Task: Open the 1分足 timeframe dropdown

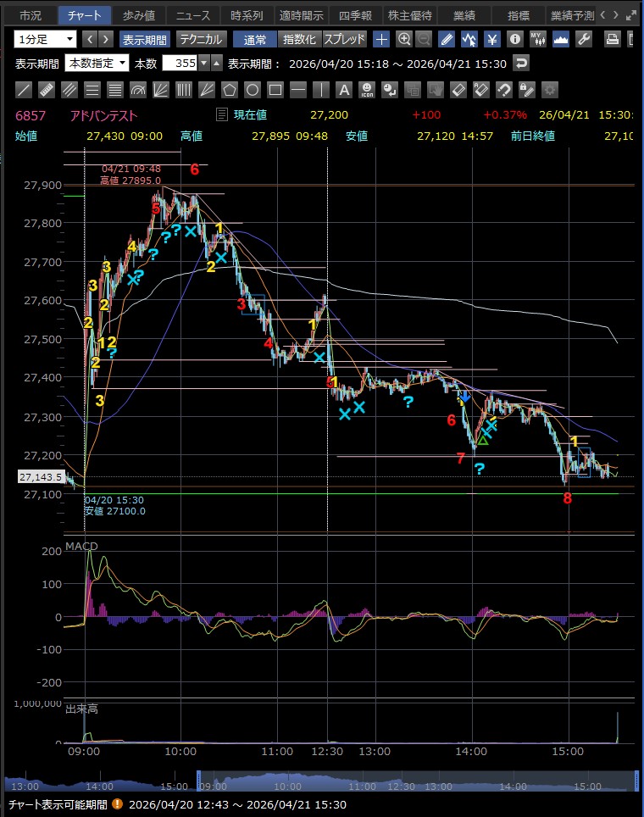Action: click(x=45, y=39)
